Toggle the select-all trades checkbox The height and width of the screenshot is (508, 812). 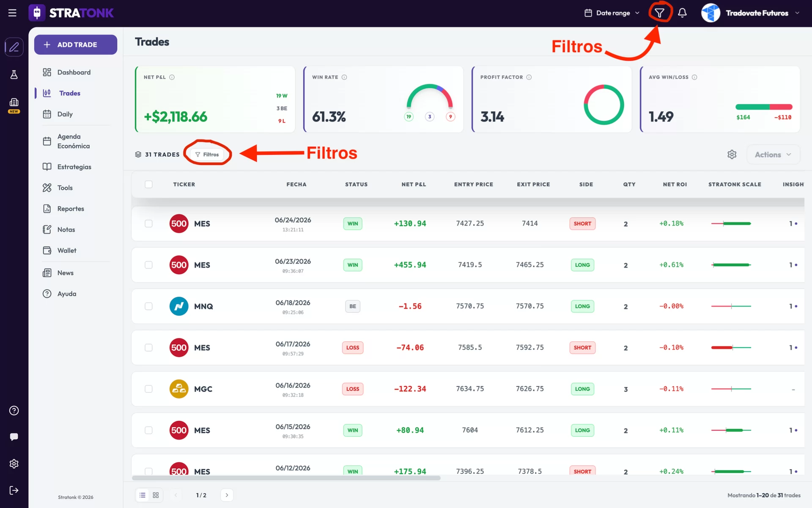click(148, 184)
